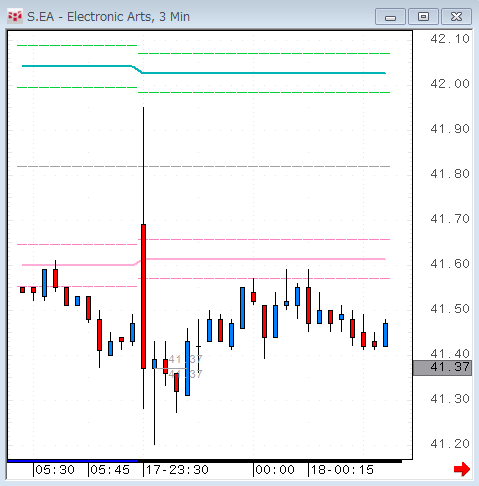The width and height of the screenshot is (479, 486).
Task: Click the chart app icon in title bar
Action: click(15, 16)
